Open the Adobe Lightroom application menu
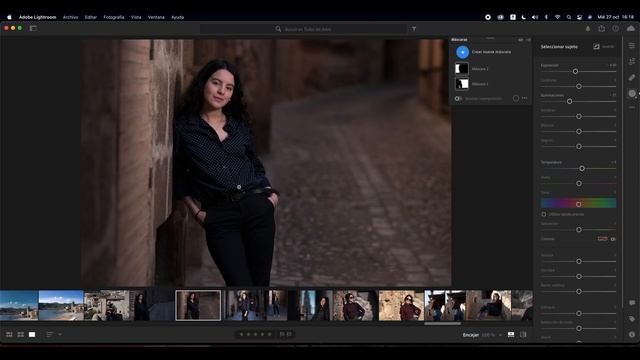Viewport: 640px width, 360px height. tap(38, 17)
